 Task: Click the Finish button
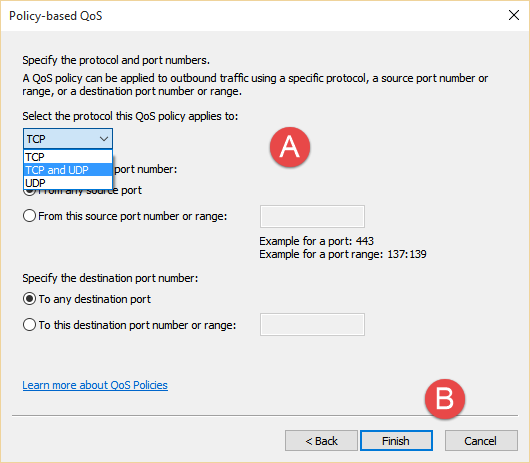coord(396,441)
